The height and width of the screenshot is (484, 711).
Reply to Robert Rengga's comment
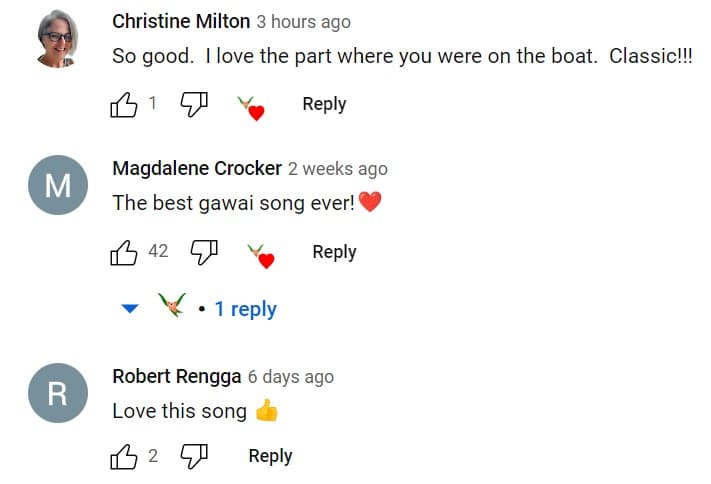270,456
